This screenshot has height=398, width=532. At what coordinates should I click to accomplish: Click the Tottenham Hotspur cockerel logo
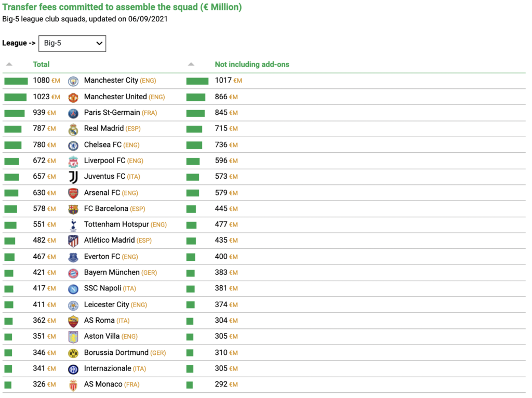coord(73,225)
